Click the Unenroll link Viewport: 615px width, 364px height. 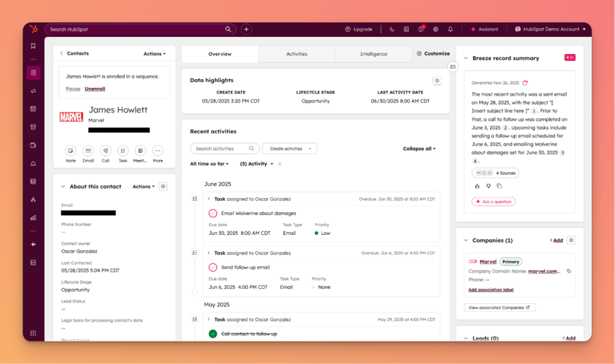pyautogui.click(x=95, y=89)
